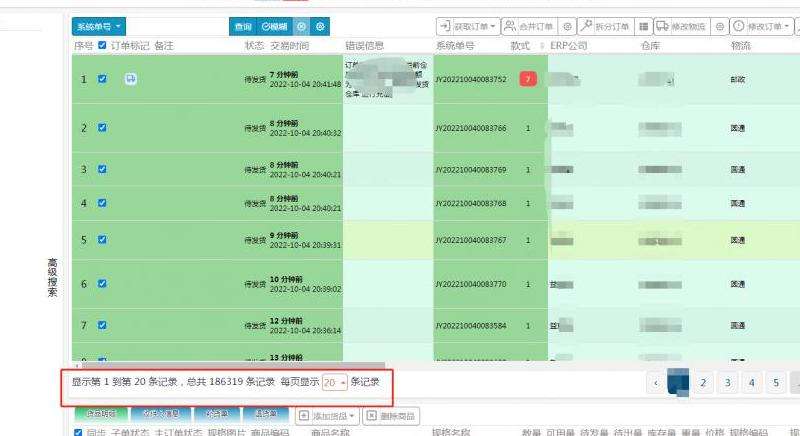This screenshot has width=800, height=436.
Task: Toggle the select-all checkbox in header
Action: (x=102, y=46)
